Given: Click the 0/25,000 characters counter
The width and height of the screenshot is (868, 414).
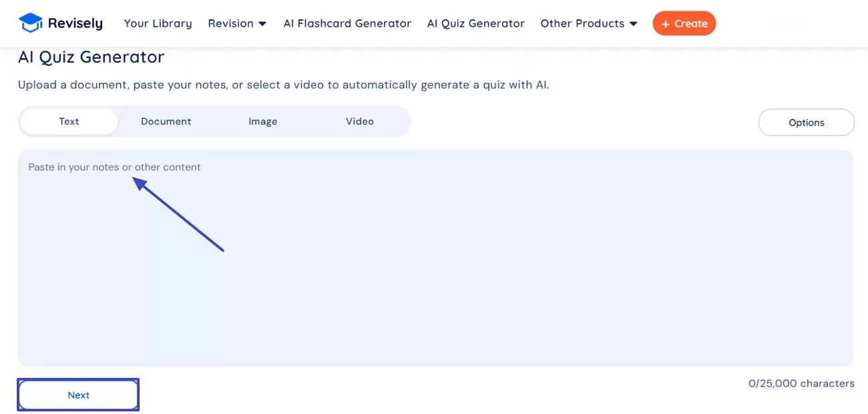Looking at the screenshot, I should [x=801, y=383].
